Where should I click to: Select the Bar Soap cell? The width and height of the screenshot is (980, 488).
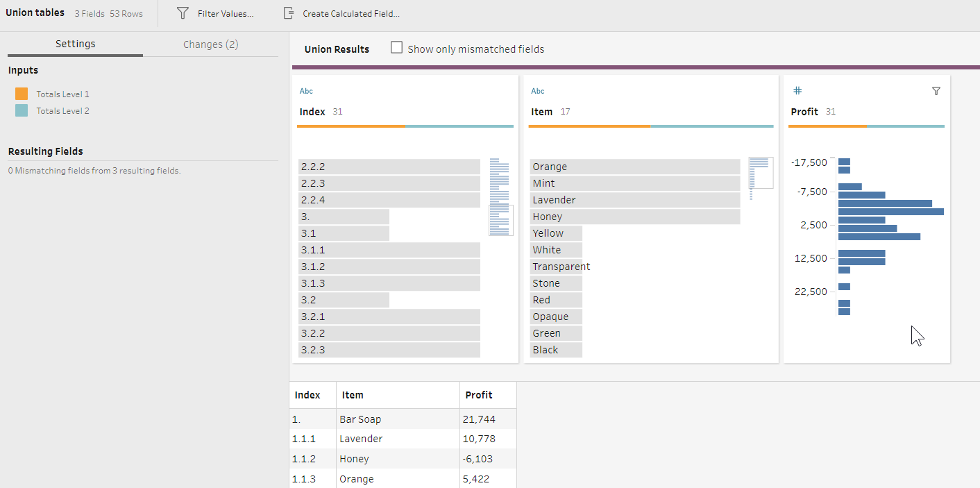pos(398,419)
